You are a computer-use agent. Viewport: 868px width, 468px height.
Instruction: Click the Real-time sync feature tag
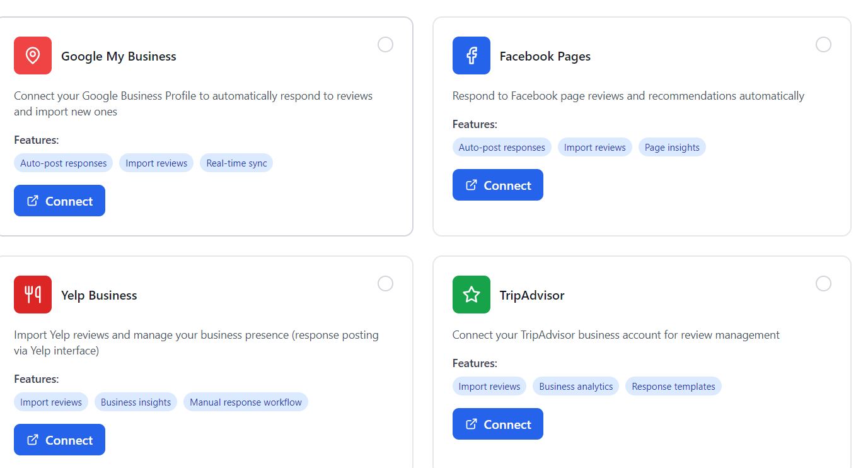[x=236, y=163]
